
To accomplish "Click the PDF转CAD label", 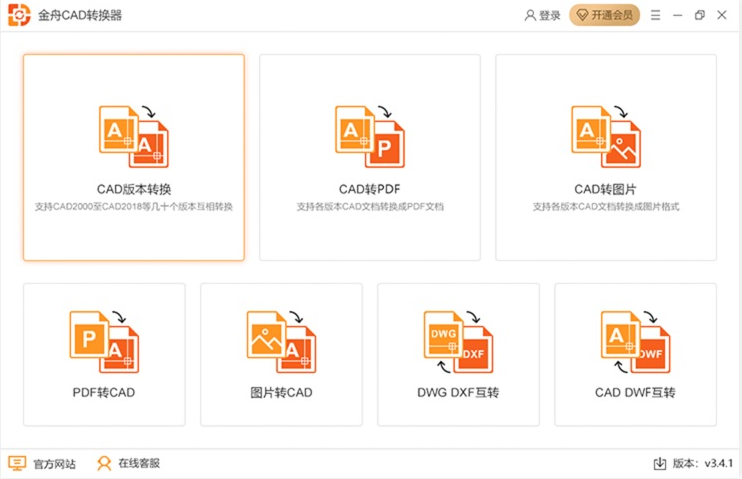I will click(x=104, y=392).
